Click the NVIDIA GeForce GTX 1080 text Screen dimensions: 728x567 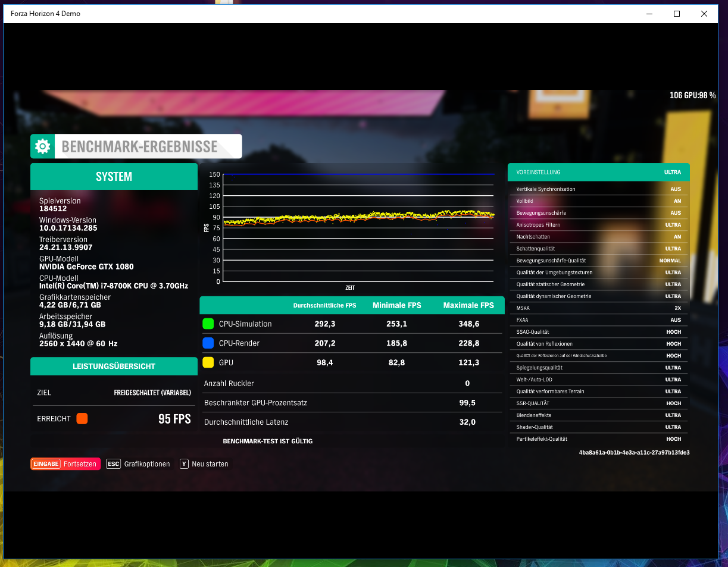[x=86, y=267]
